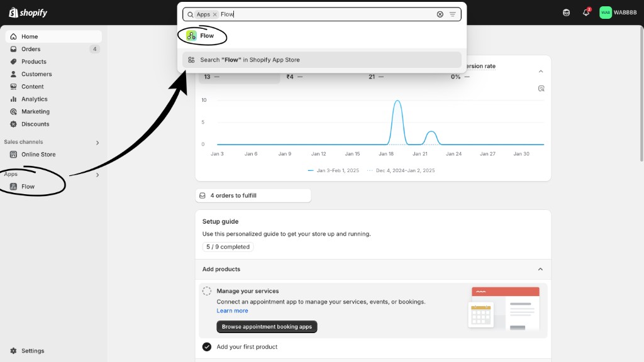Open the chart report view icon
Screen dimensions: 644x362
pos(541,89)
